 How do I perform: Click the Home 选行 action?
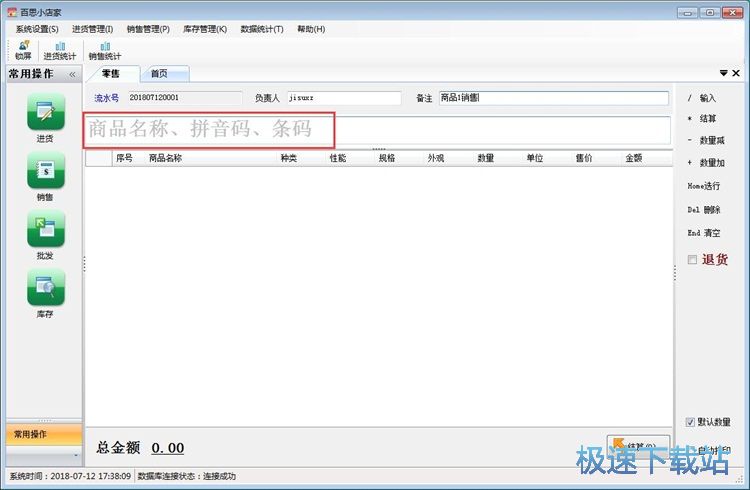pyautogui.click(x=704, y=186)
